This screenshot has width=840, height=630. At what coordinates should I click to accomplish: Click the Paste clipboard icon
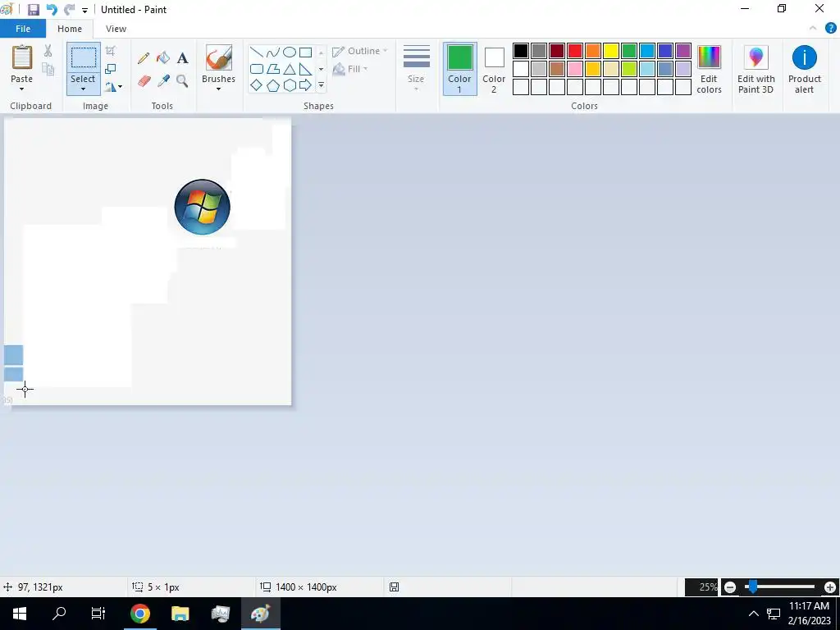pos(22,58)
